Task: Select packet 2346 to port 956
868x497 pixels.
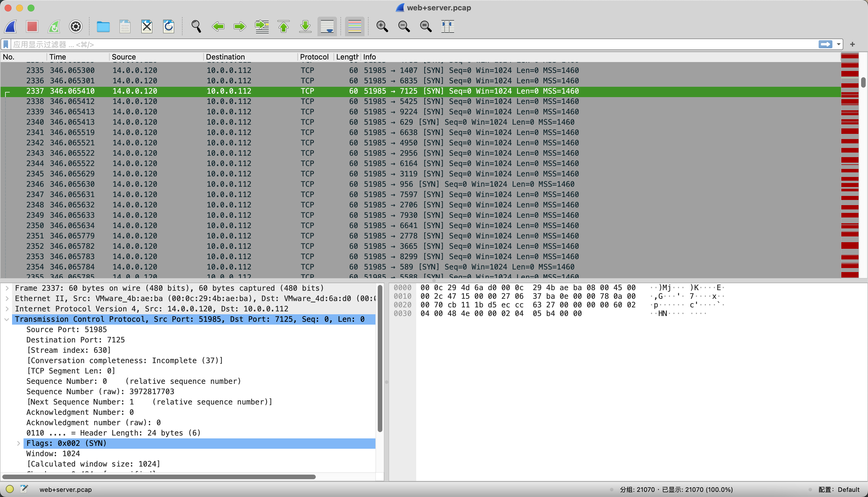Action: 420,184
